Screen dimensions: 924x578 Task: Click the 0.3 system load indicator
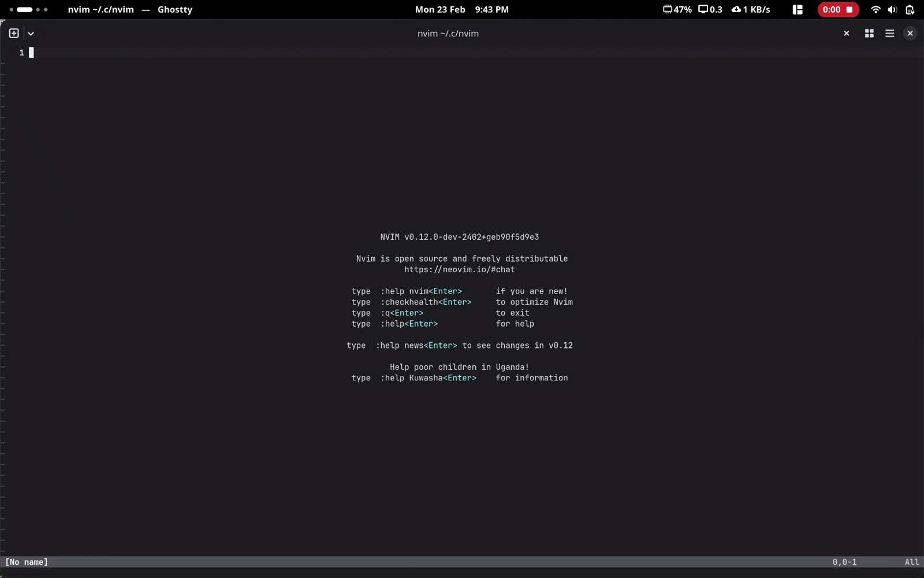710,10
